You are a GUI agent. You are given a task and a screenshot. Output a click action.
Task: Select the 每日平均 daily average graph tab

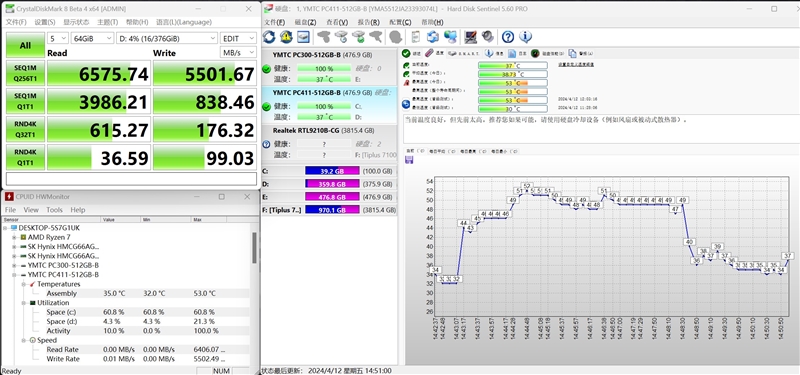coord(442,151)
